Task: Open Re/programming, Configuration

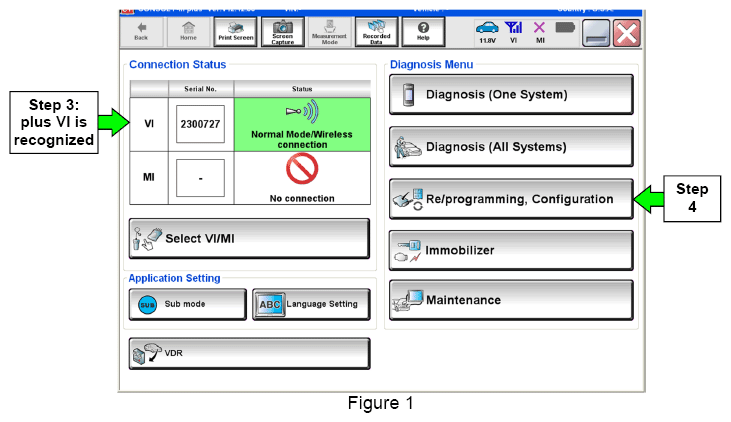Action: tap(511, 199)
